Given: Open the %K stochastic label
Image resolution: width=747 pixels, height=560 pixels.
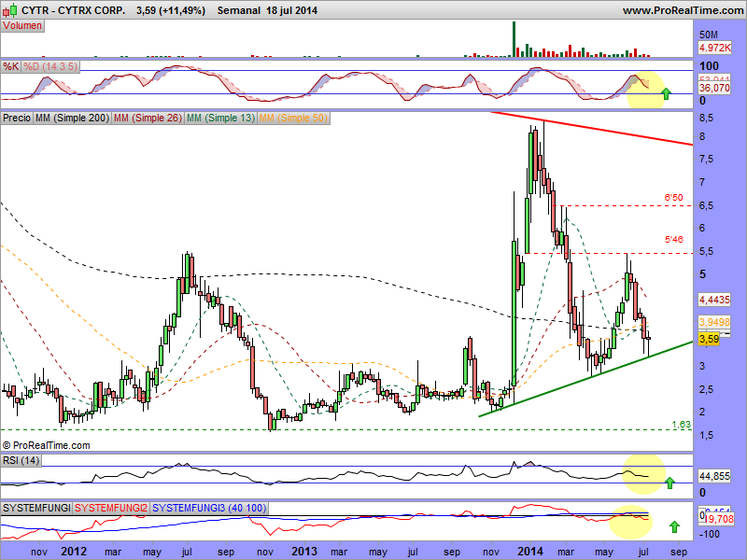Looking at the screenshot, I should pyautogui.click(x=10, y=66).
